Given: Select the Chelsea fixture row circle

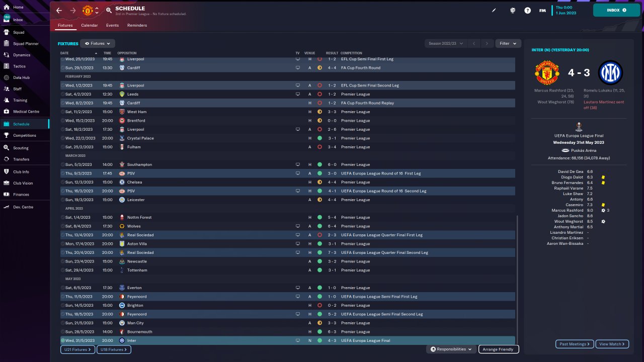Looking at the screenshot, I should pos(63,182).
